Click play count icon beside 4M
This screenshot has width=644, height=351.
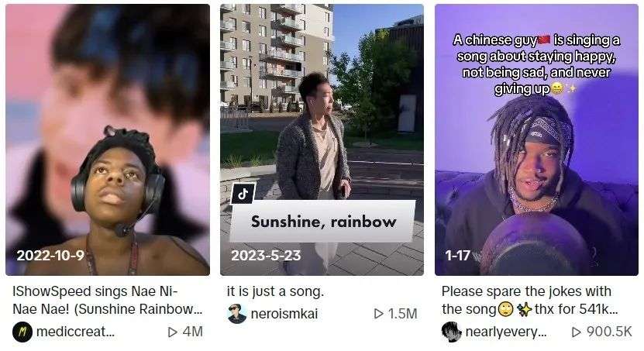[173, 332]
